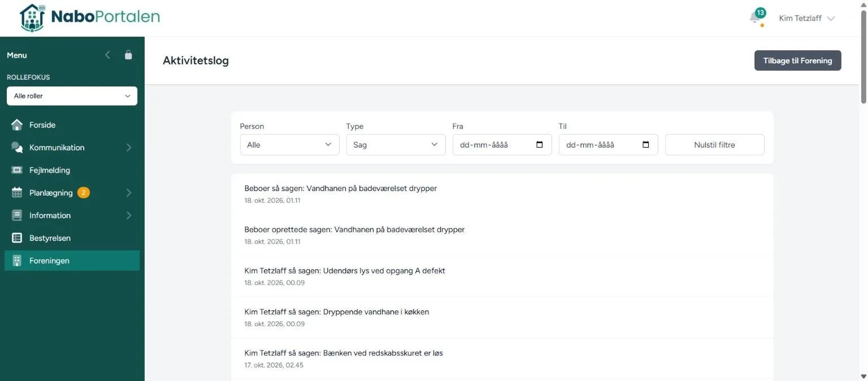
Task: Click the Kommunikation chat bubbles icon
Action: (17, 148)
